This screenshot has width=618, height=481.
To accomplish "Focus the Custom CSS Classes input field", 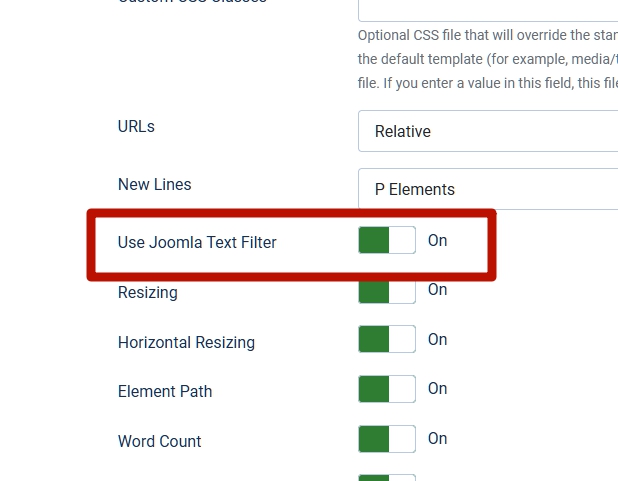I will click(x=488, y=8).
